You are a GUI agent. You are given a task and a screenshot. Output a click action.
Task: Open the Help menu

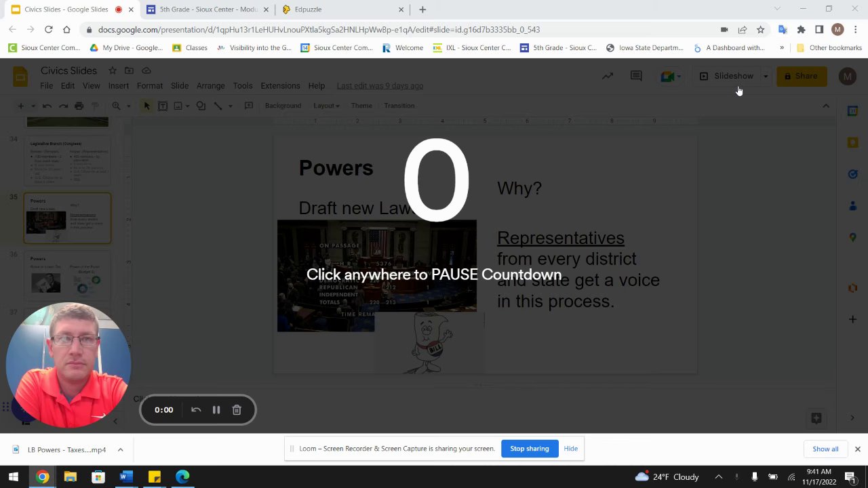pos(317,86)
